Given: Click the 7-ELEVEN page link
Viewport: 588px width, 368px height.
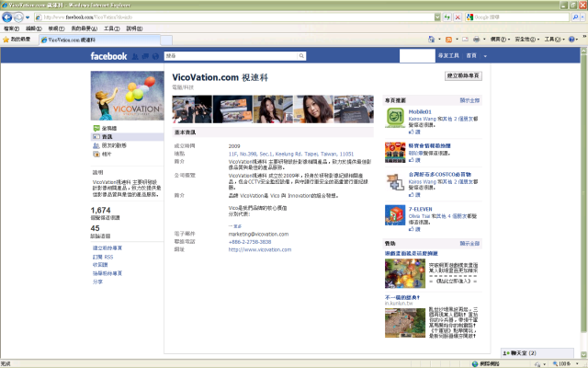Looking at the screenshot, I should [x=421, y=209].
